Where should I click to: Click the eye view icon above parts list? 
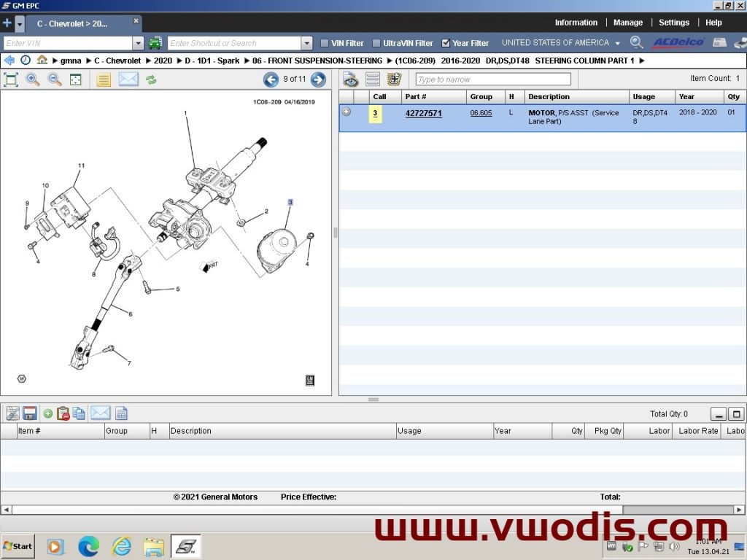tap(351, 79)
